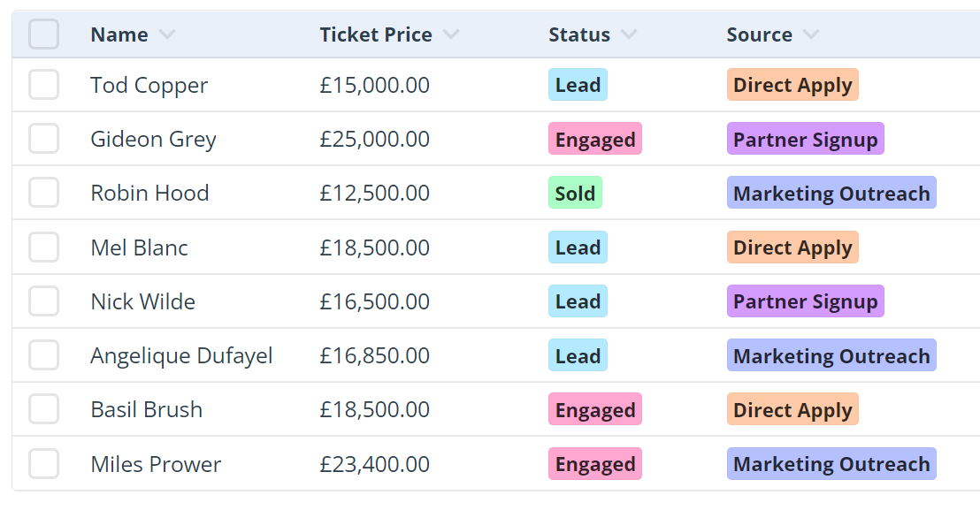Check the box for Robin Hood
The image size is (980, 510).
point(44,193)
